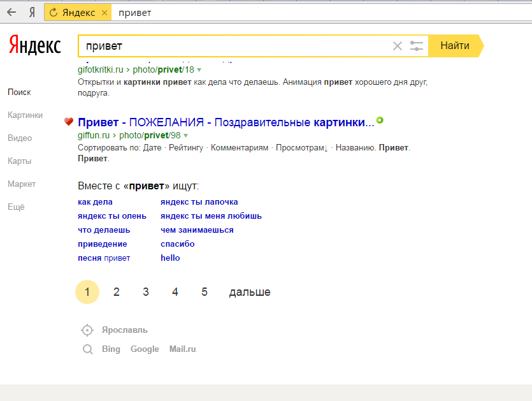The width and height of the screenshot is (532, 401).
Task: Go to results page 2
Action: coord(117,292)
